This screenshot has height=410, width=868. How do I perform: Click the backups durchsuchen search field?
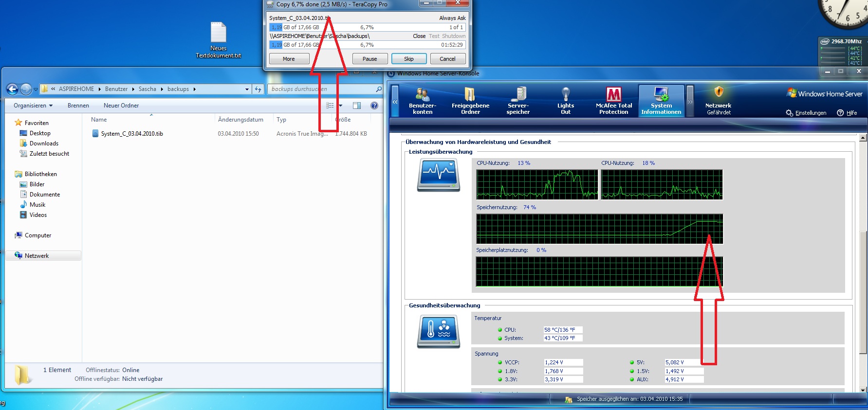click(x=321, y=89)
